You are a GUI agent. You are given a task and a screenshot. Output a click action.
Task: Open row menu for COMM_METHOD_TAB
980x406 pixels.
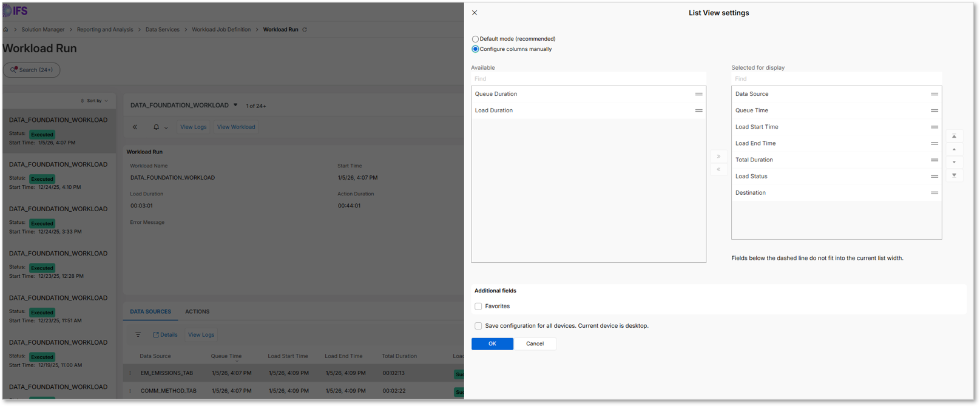click(130, 391)
